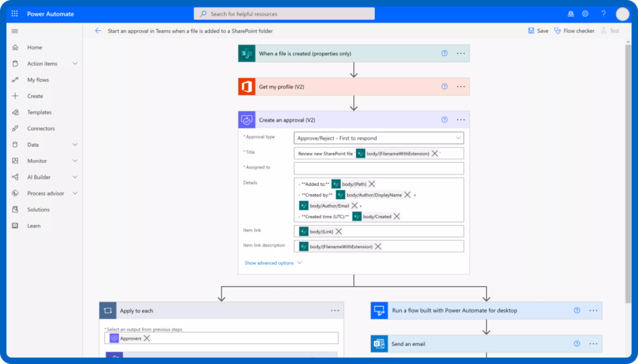Click the flow name text in header

tap(190, 31)
